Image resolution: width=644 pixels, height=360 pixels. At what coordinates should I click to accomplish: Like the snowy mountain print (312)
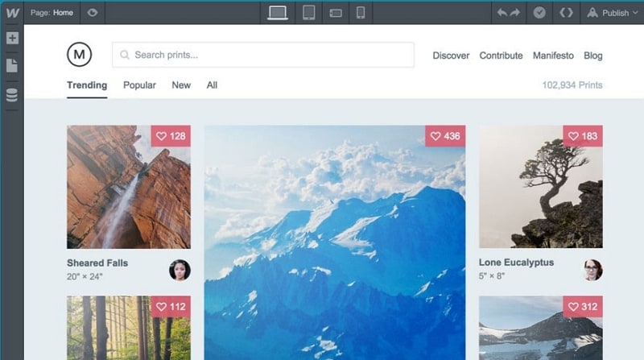pos(582,307)
